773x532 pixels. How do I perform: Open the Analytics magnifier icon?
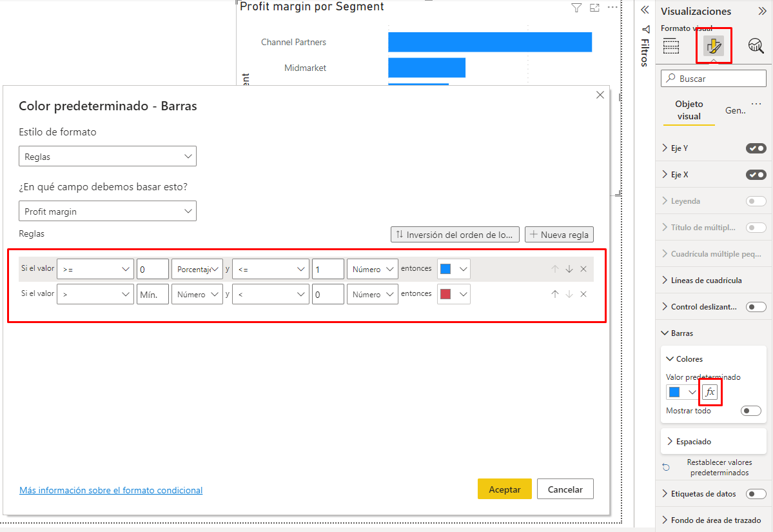pyautogui.click(x=756, y=46)
